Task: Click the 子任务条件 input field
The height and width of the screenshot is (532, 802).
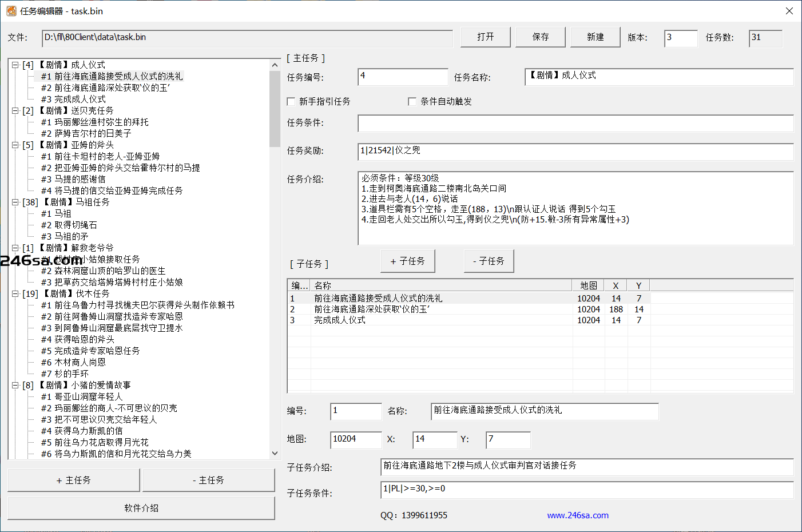Action: [x=587, y=490]
